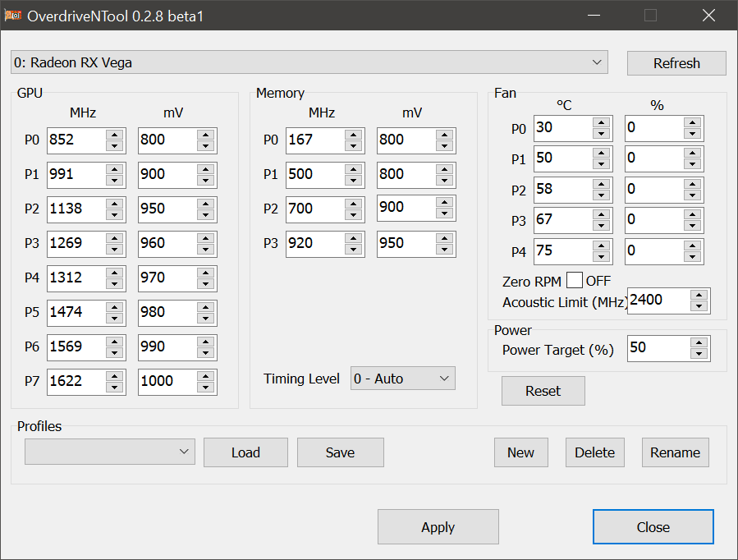Click the Delete profile button
The width and height of the screenshot is (738, 560).
[x=595, y=452]
